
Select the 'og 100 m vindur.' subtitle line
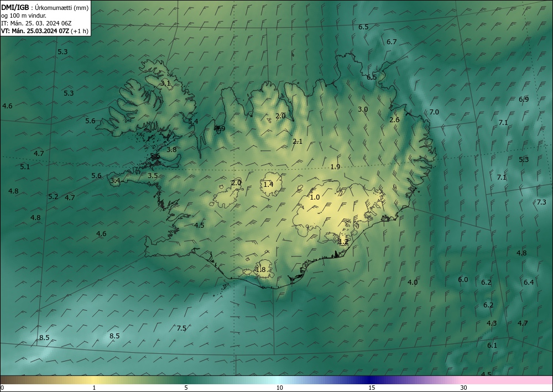pyautogui.click(x=24, y=15)
